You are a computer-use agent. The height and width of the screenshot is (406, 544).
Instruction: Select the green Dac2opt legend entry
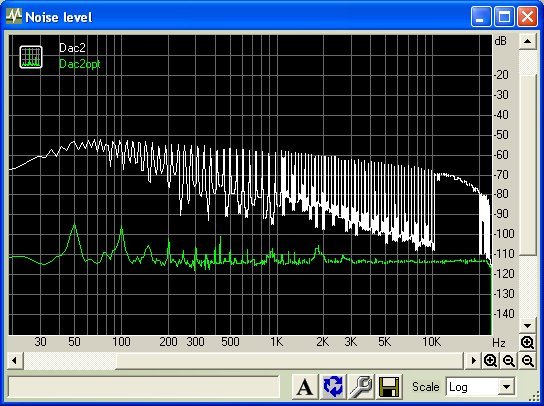click(80, 64)
